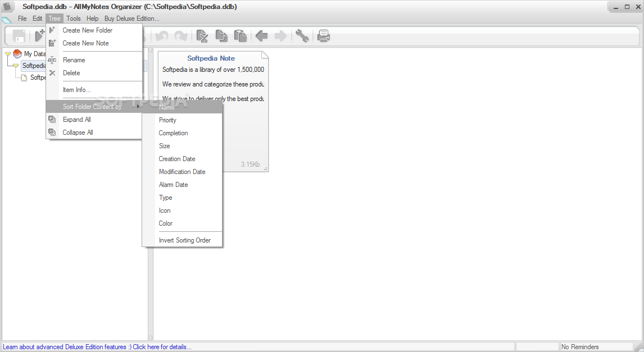Sort folder content by Name
644x352 pixels.
click(183, 107)
